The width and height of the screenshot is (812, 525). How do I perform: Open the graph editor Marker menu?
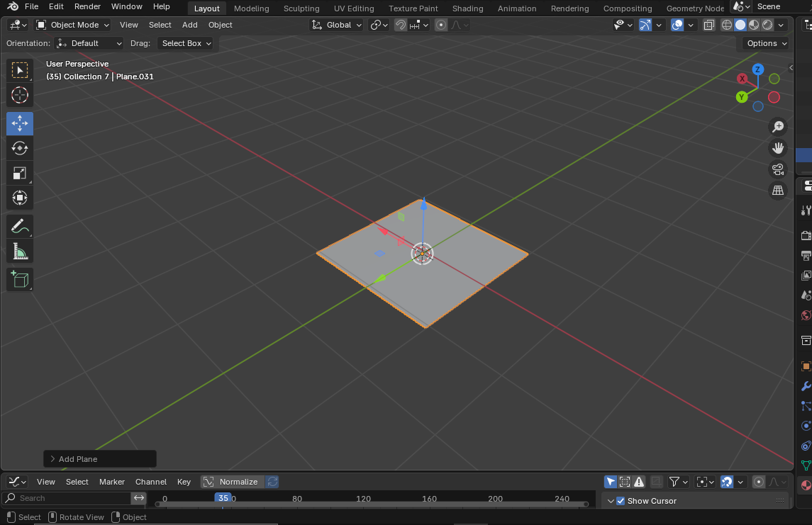112,482
